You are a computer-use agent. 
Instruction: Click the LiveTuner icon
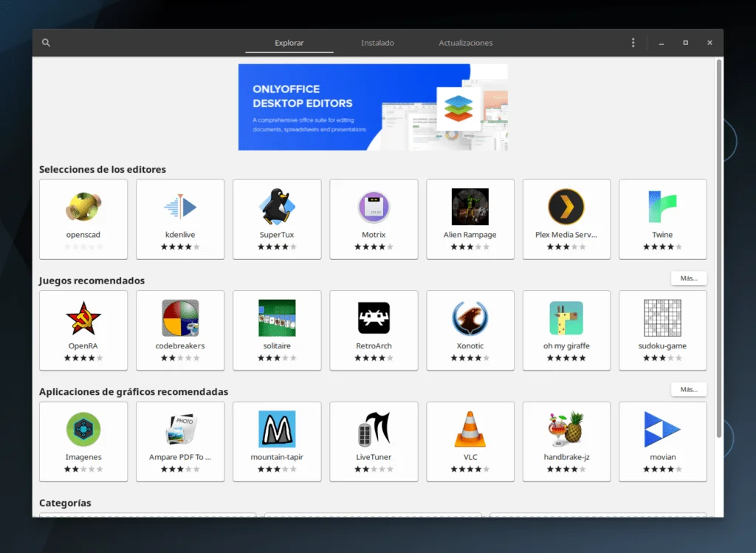pyautogui.click(x=374, y=429)
